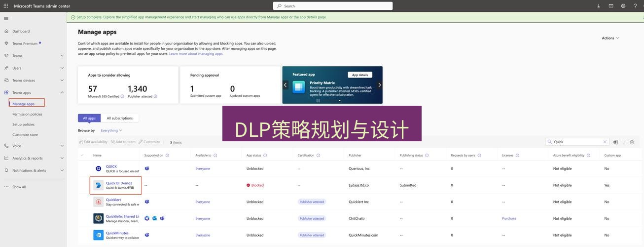Open the Quicklert app link
This screenshot has height=247, width=644.
(x=113, y=200)
